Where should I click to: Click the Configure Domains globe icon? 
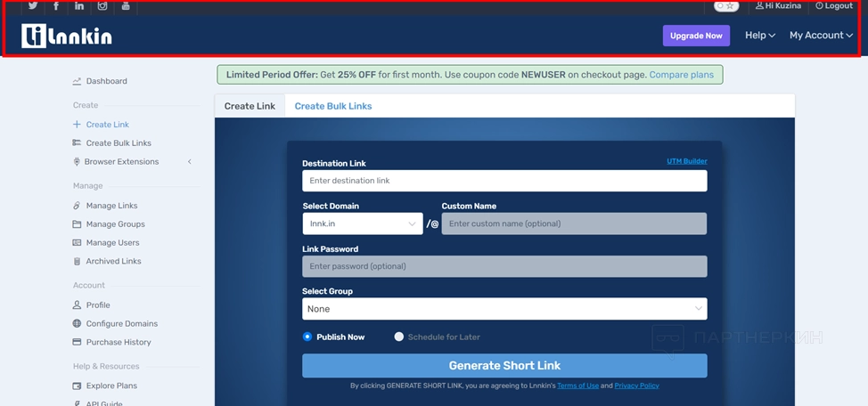[77, 323]
